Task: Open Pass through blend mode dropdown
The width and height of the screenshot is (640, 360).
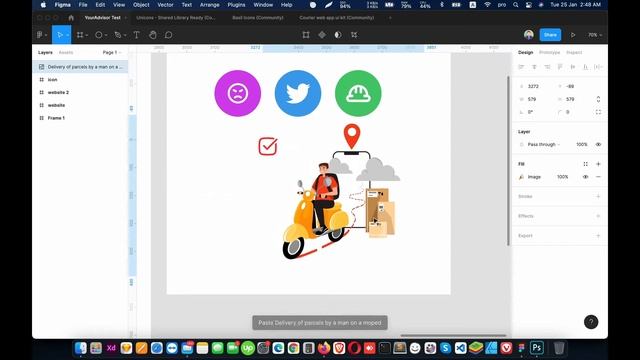Action: pyautogui.click(x=544, y=144)
